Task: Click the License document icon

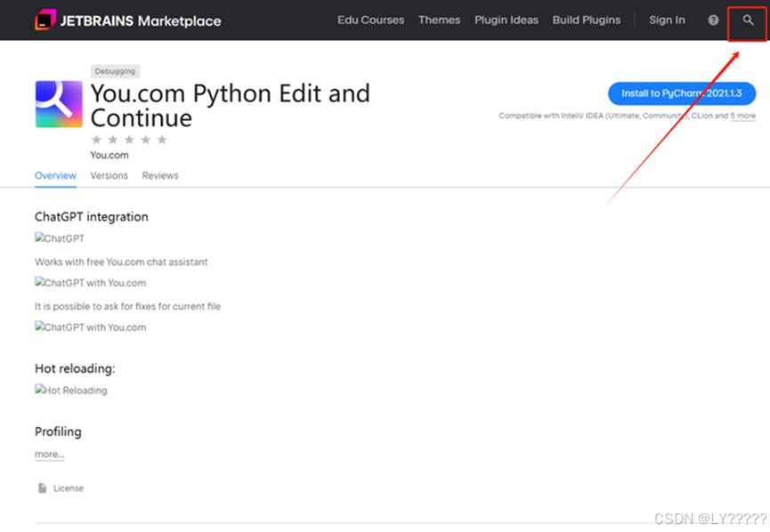Action: click(x=42, y=488)
